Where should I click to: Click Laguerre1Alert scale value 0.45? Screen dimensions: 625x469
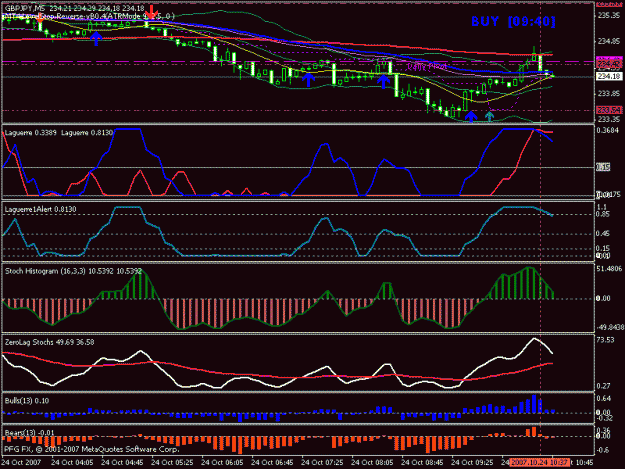(604, 234)
